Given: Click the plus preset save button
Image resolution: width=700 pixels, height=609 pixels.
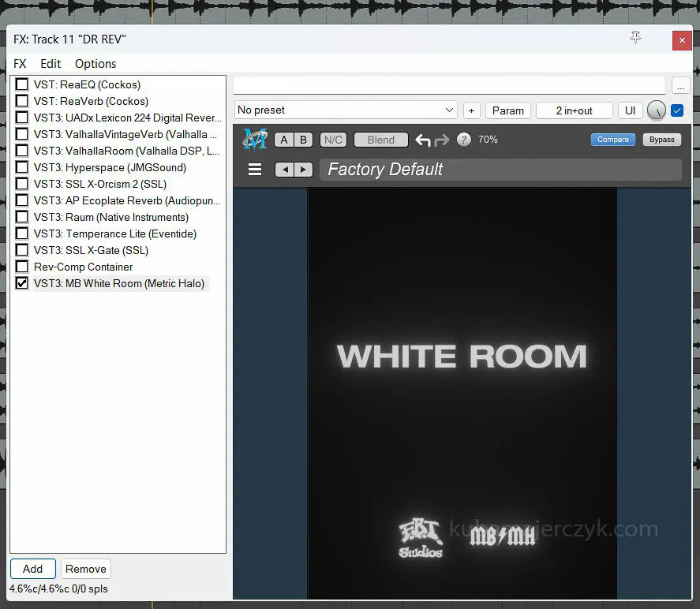Looking at the screenshot, I should [x=471, y=110].
